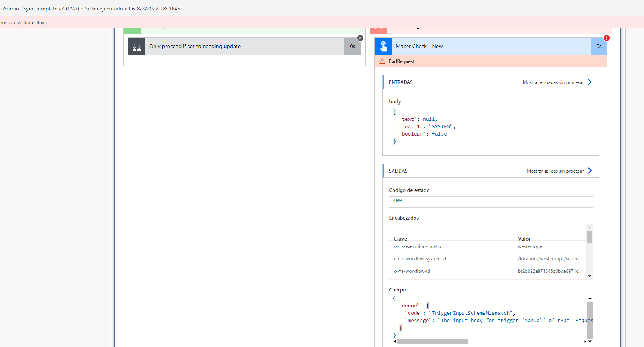This screenshot has height=347, width=644.
Task: Click the 'westeurope' header value
Action: 530,246
